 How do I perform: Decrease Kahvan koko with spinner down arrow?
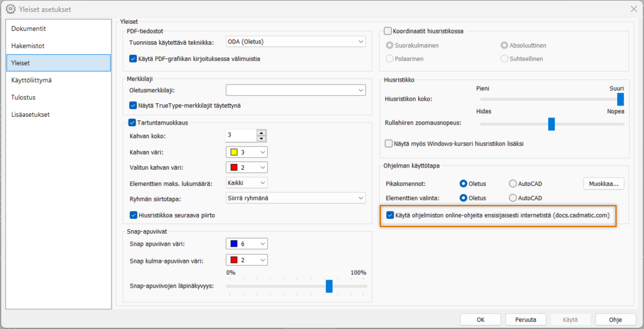261,139
